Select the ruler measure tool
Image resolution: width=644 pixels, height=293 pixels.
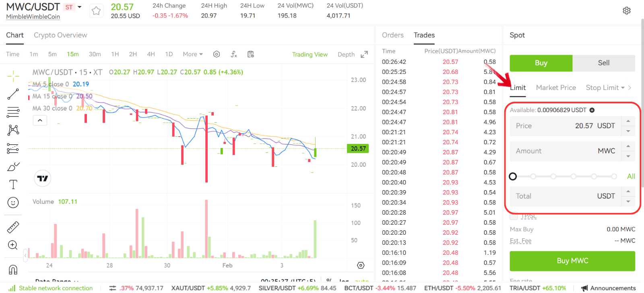pyautogui.click(x=13, y=227)
